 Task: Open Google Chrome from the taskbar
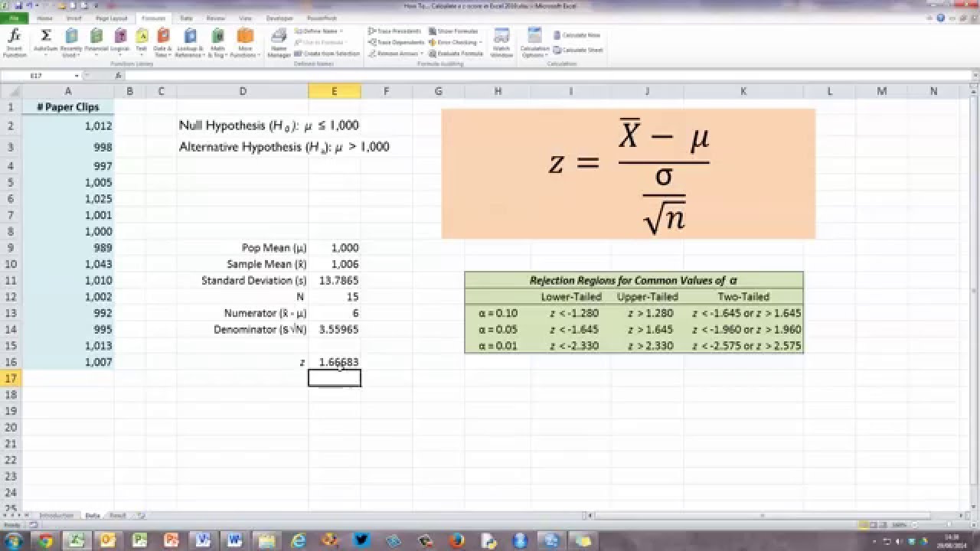click(x=45, y=540)
